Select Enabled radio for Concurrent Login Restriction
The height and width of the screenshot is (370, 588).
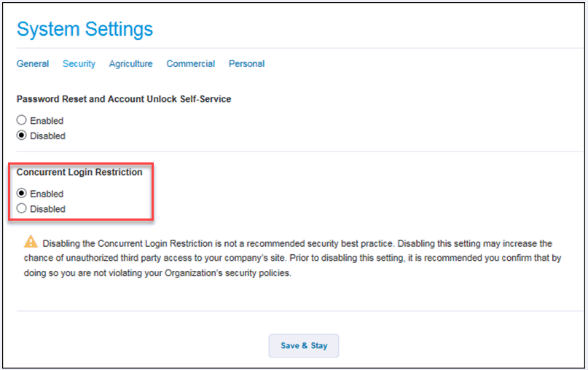click(x=22, y=194)
